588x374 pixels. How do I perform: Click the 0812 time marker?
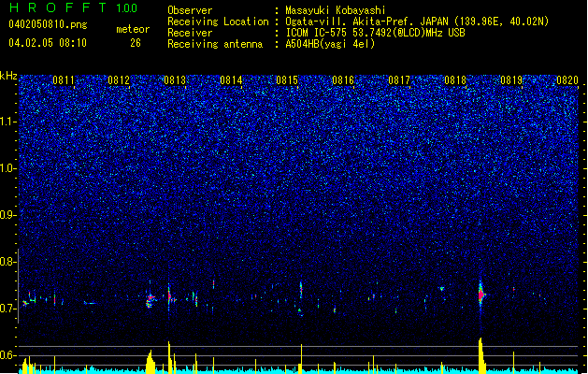click(119, 79)
